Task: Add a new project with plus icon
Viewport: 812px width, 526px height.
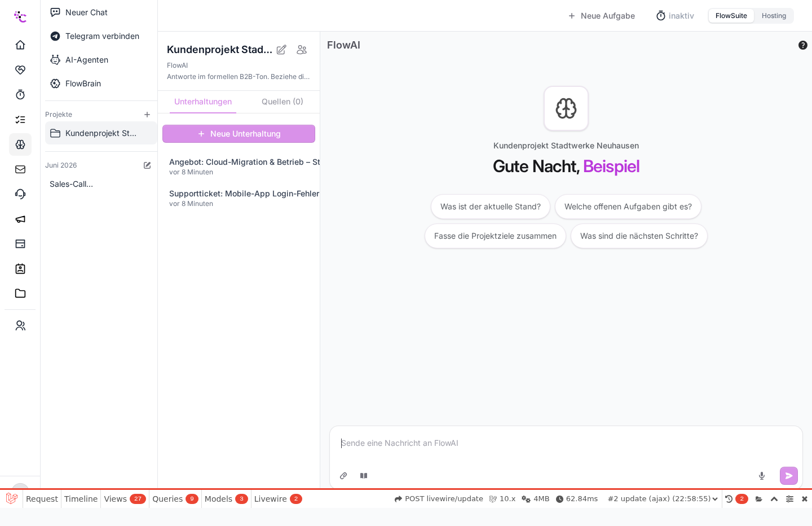Action: pyautogui.click(x=147, y=115)
